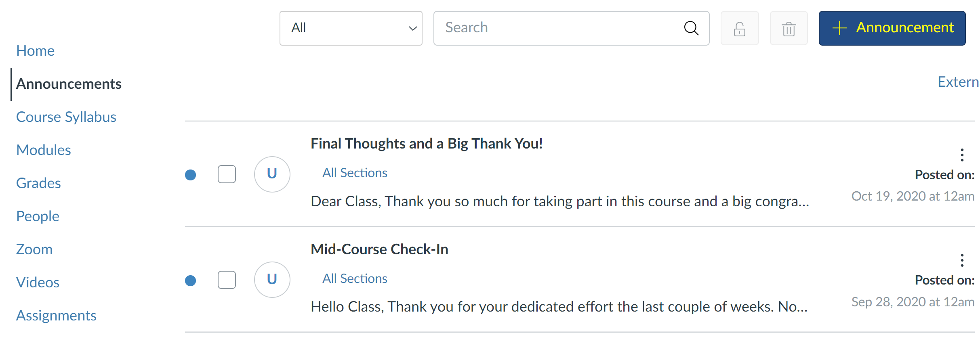Open options menu for Final Thoughts announcement

962,155
